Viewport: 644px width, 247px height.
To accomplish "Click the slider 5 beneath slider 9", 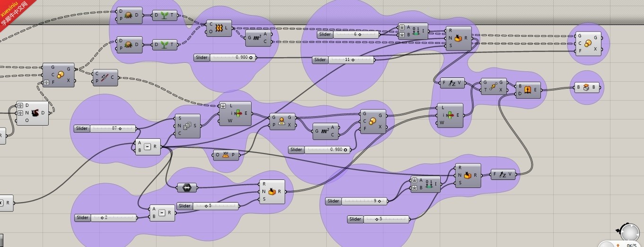I will pos(379,219).
